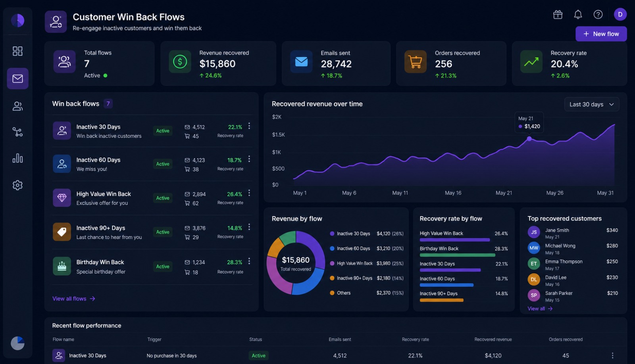This screenshot has height=364, width=635.
Task: Sort by the Recovered revenue column header
Action: coord(493,339)
